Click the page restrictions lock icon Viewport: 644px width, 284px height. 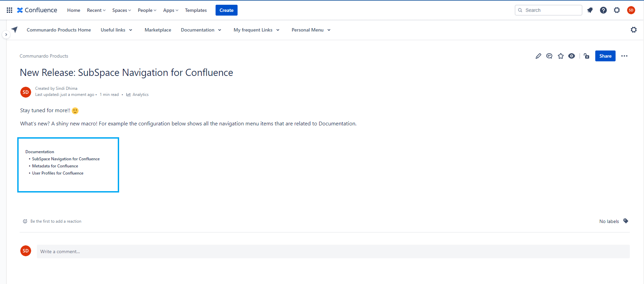[x=587, y=56]
